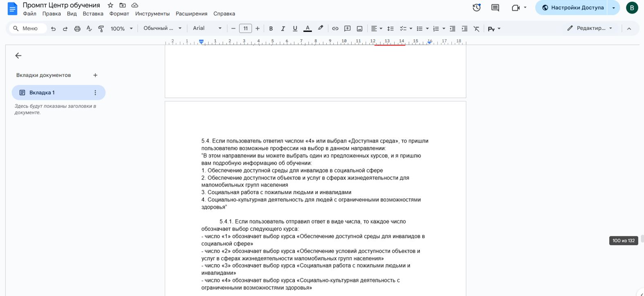
Task: Start video call camera icon
Action: 516,8
